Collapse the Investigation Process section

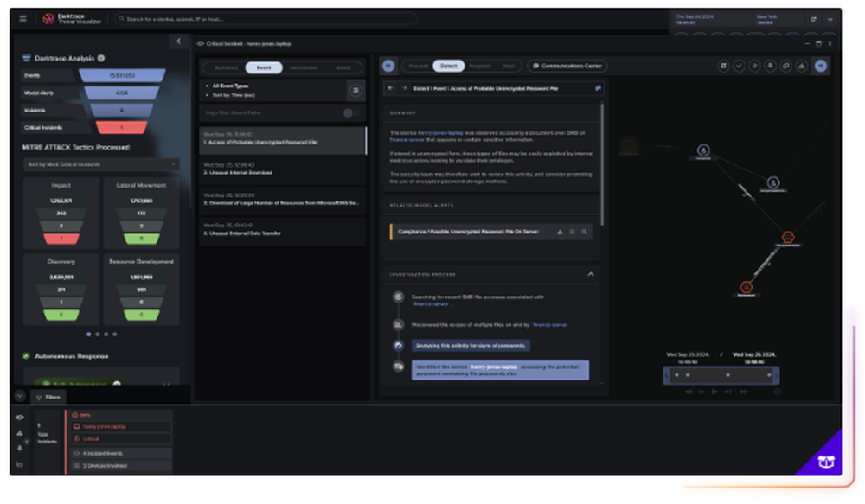591,274
